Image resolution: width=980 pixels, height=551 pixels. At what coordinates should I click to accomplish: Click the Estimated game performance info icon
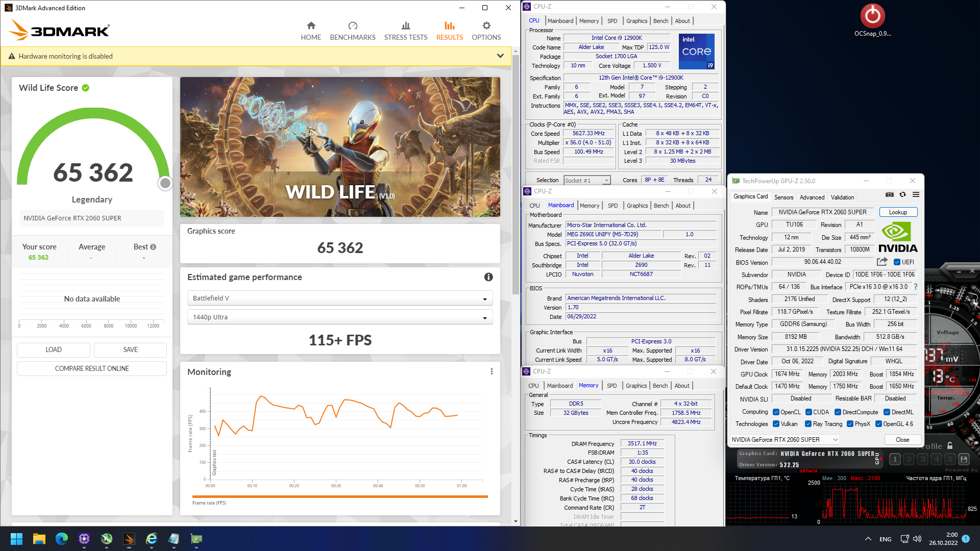(x=488, y=277)
